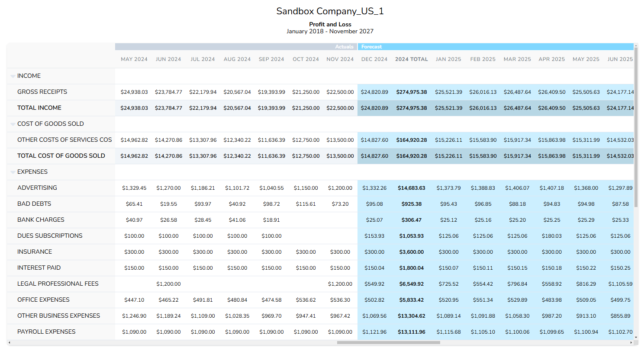Click OTHER COSTS OF SERVICES COS row
This screenshot has height=354, width=644.
[x=64, y=140]
